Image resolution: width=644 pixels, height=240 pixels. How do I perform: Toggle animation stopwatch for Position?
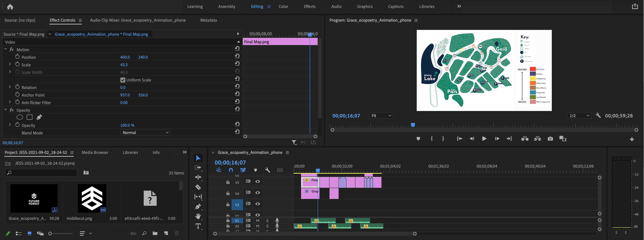coord(17,57)
